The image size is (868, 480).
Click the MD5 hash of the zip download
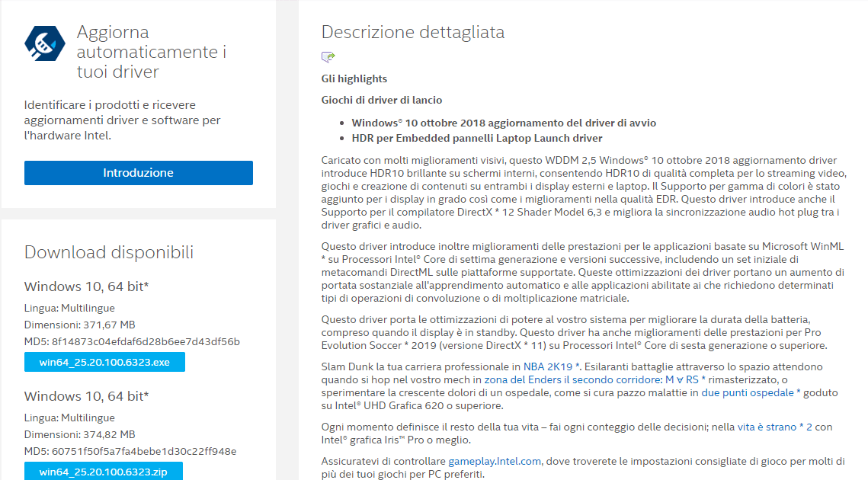pyautogui.click(x=141, y=451)
